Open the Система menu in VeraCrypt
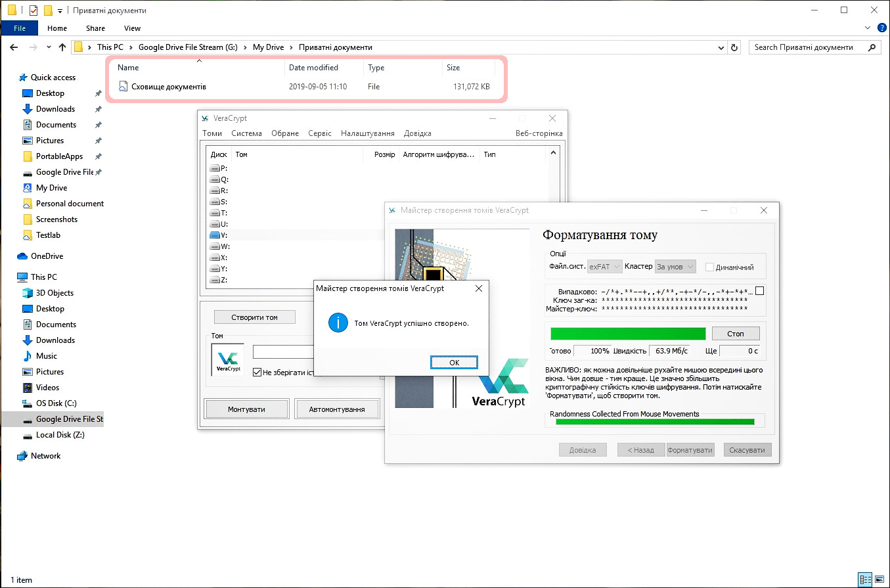890x588 pixels. (x=246, y=133)
